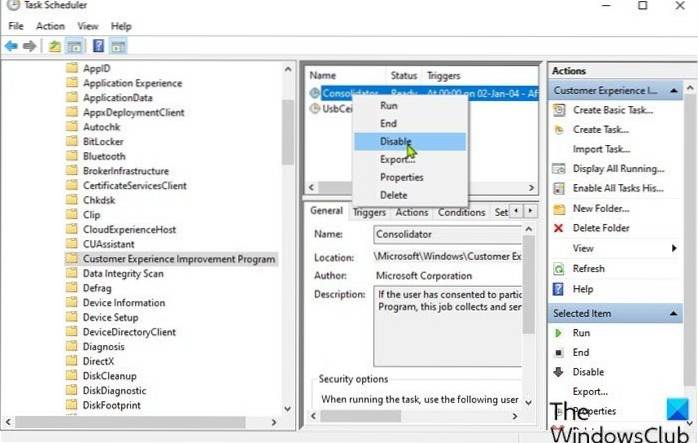Click the Description text box

pos(447,326)
